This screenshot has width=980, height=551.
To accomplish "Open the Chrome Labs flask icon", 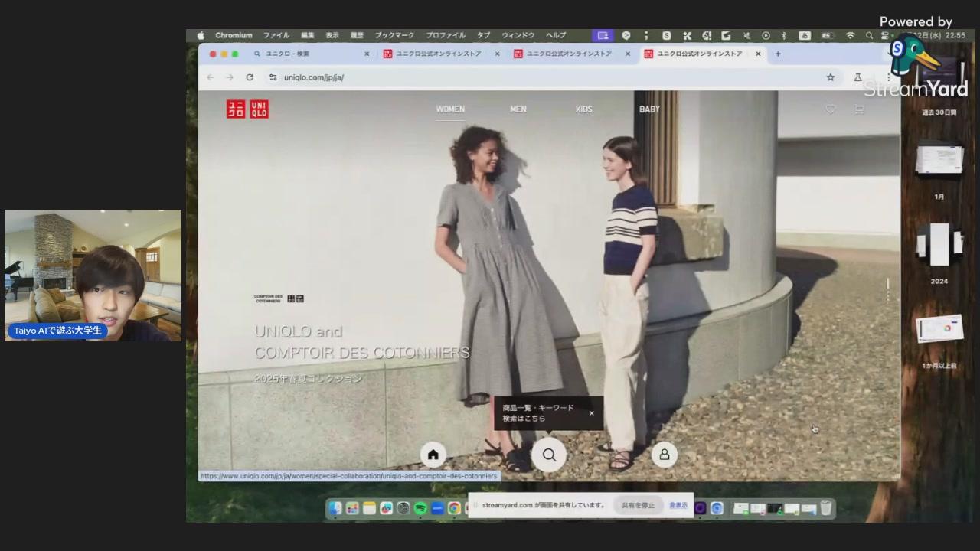I will pos(857,77).
